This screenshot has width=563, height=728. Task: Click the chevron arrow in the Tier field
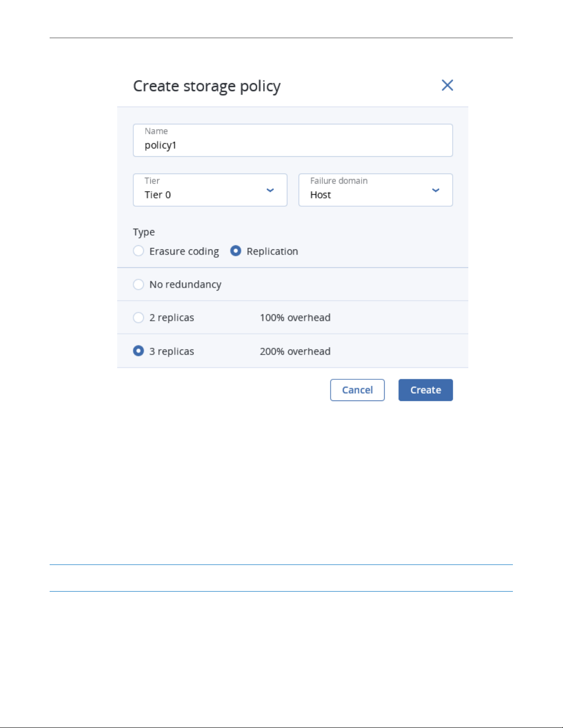[x=270, y=190]
